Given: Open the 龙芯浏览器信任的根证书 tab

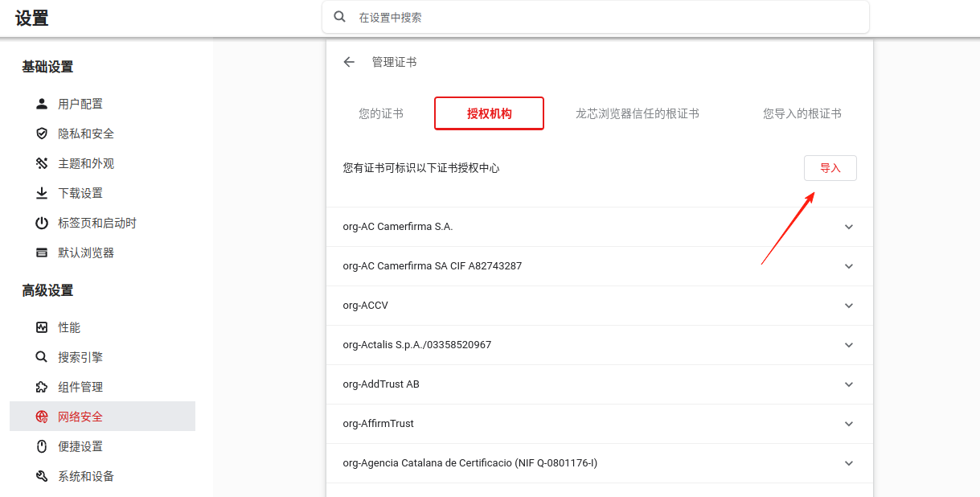Looking at the screenshot, I should pyautogui.click(x=638, y=113).
